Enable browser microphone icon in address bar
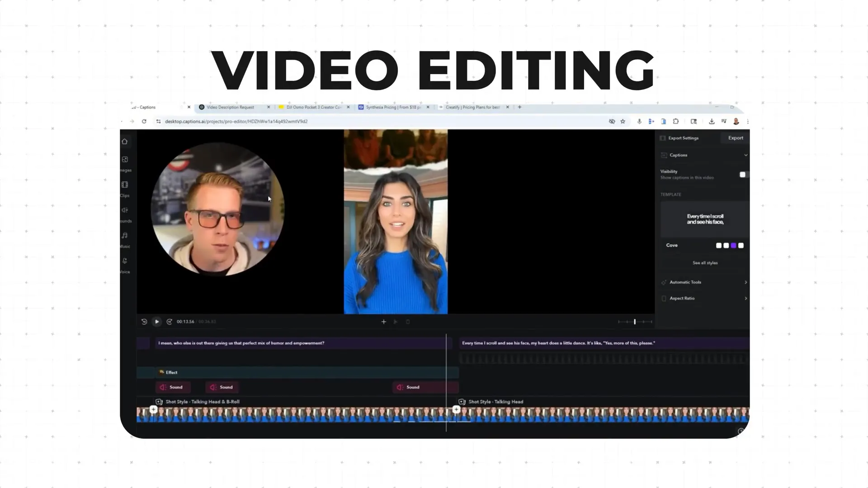Screen dimensions: 868x488 coord(639,121)
